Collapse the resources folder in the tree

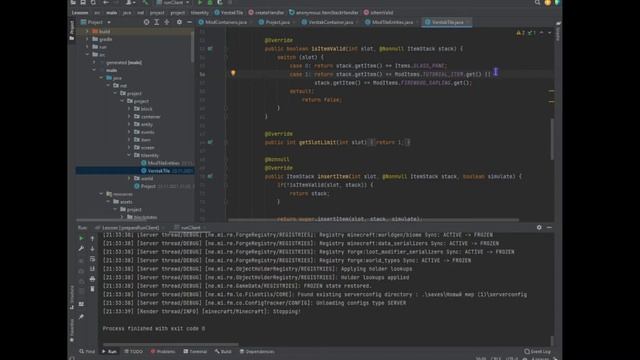pos(101,194)
